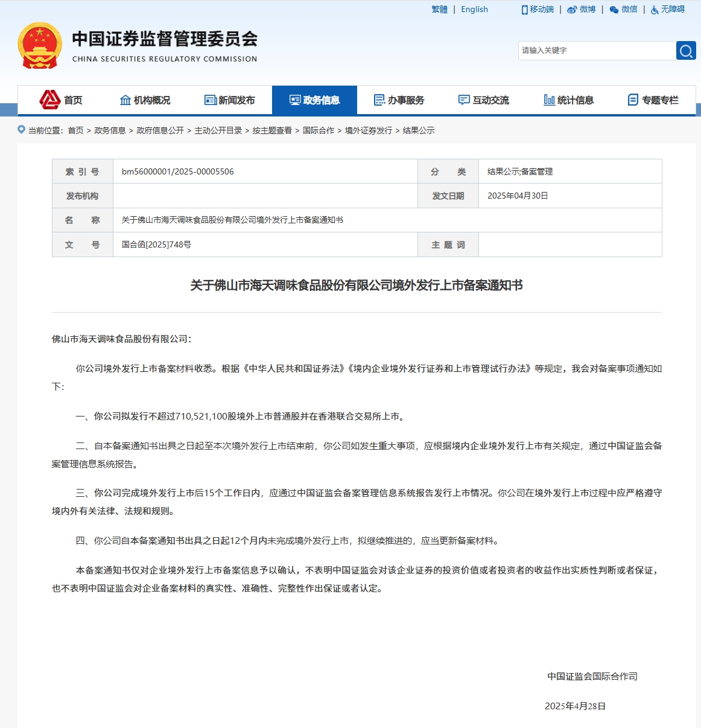Click 结果公示 breadcrumb link

point(419,130)
